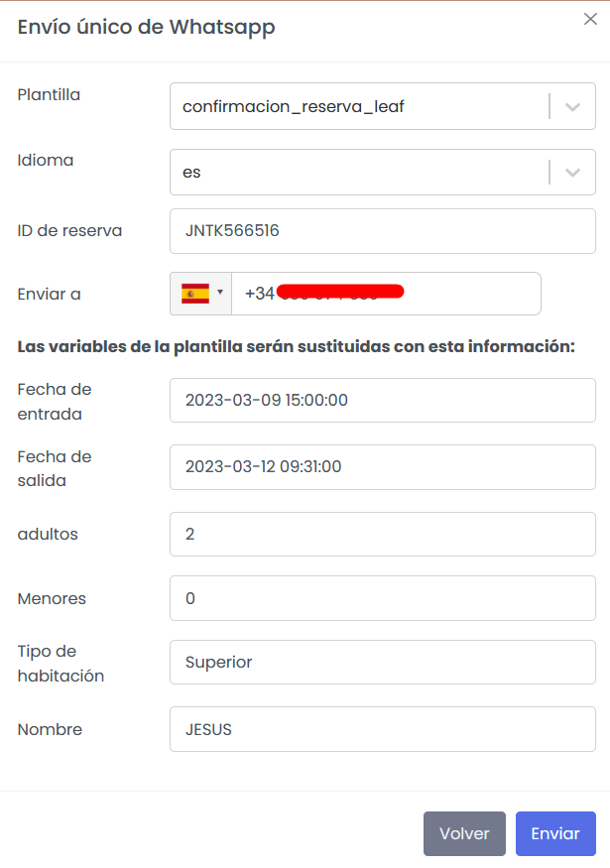Image resolution: width=610 pixels, height=868 pixels.
Task: Click the dialog title text
Action: [147, 27]
